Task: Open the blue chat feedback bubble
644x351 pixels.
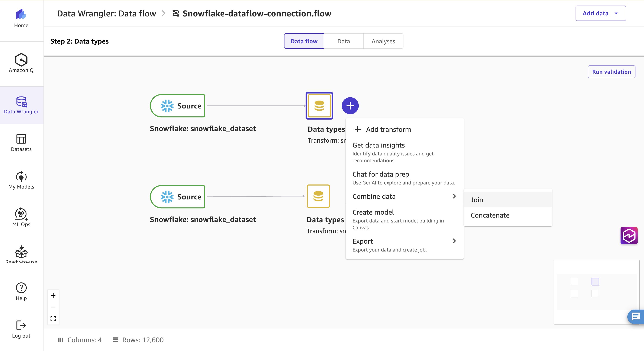Action: (x=635, y=317)
